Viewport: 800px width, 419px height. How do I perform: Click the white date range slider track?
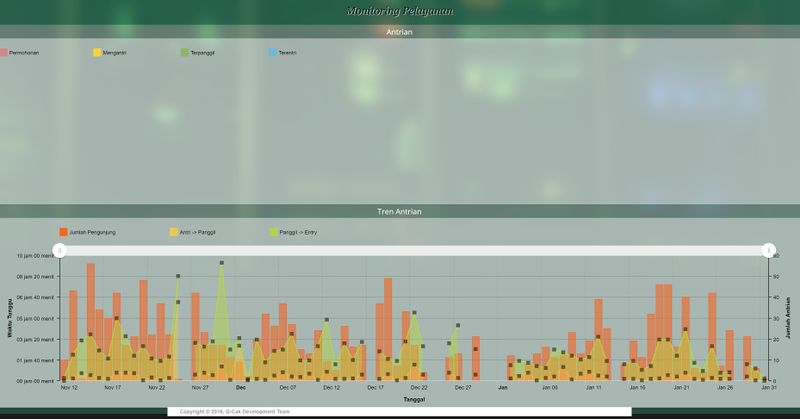click(414, 251)
